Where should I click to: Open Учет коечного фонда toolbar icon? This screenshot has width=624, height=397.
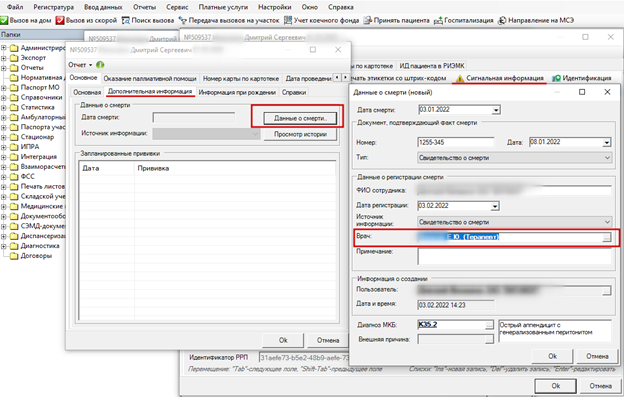(288, 20)
